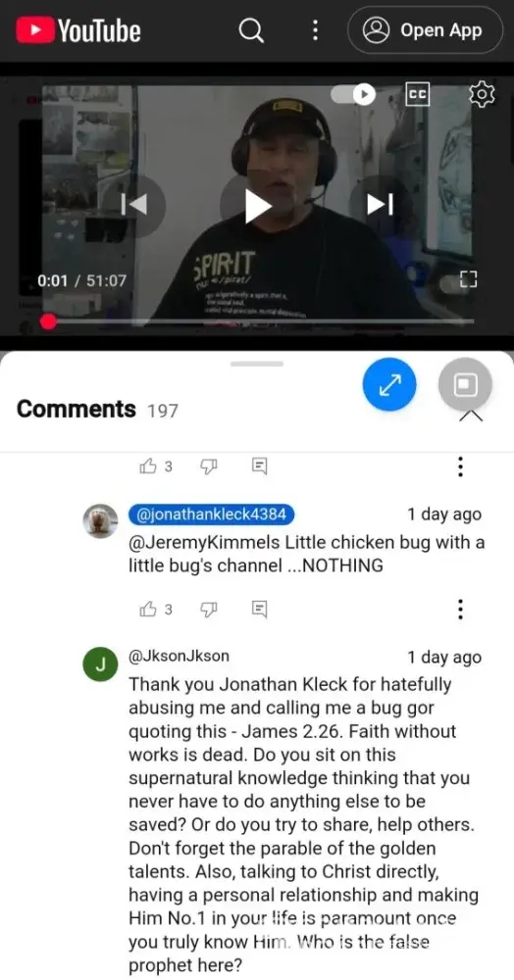Open the YouTube search icon

click(x=251, y=30)
